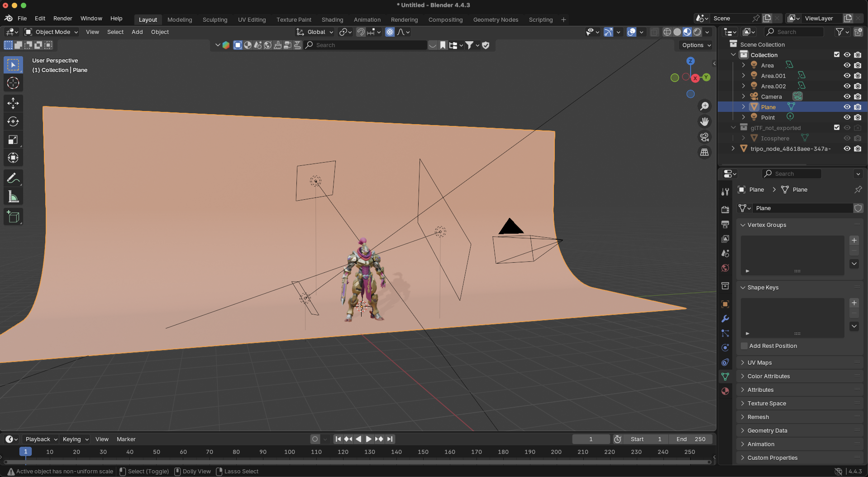Hide the Plane object in the viewport
Viewport: 868px width, 477px height.
coord(846,107)
